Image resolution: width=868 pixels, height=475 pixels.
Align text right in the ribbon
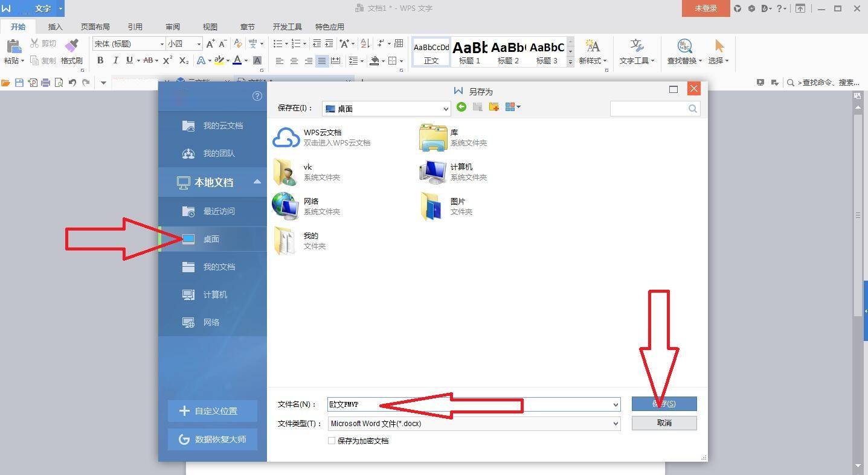pyautogui.click(x=309, y=60)
